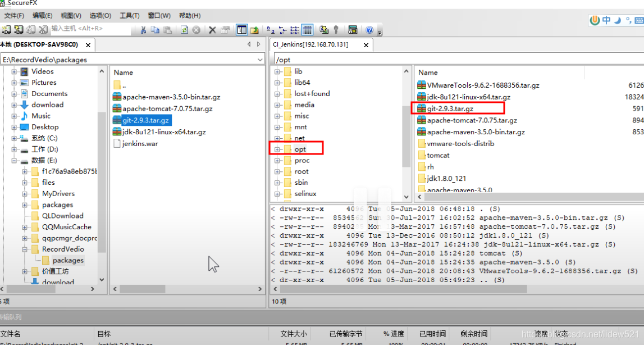The height and width of the screenshot is (345, 644).
Task: Click the Disconnect toolbar icon
Action: tap(43, 30)
